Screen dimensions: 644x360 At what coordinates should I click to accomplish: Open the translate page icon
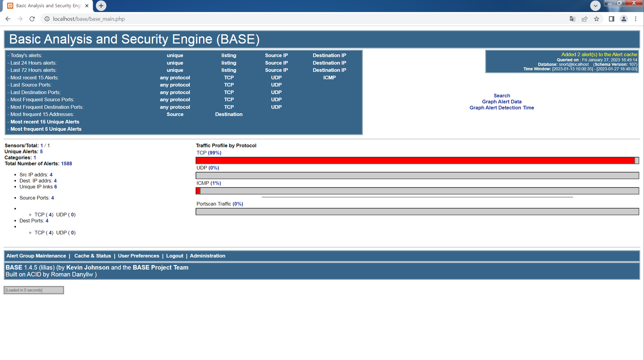point(572,19)
